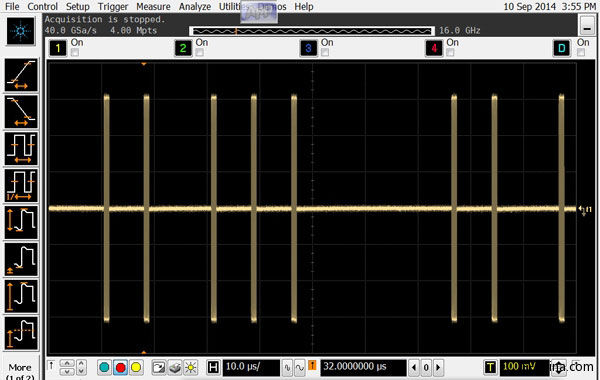Open the Trigger menu
Screen dimensions: 600x380
pos(113,7)
